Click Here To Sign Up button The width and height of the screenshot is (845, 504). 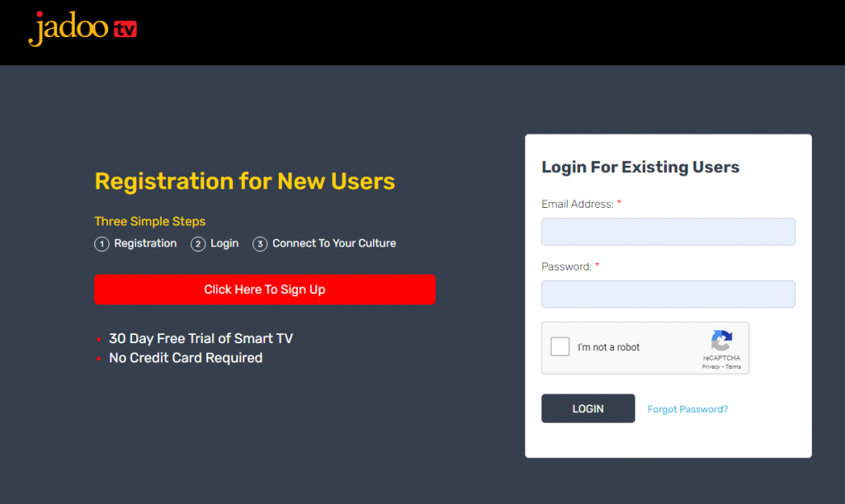coord(265,290)
